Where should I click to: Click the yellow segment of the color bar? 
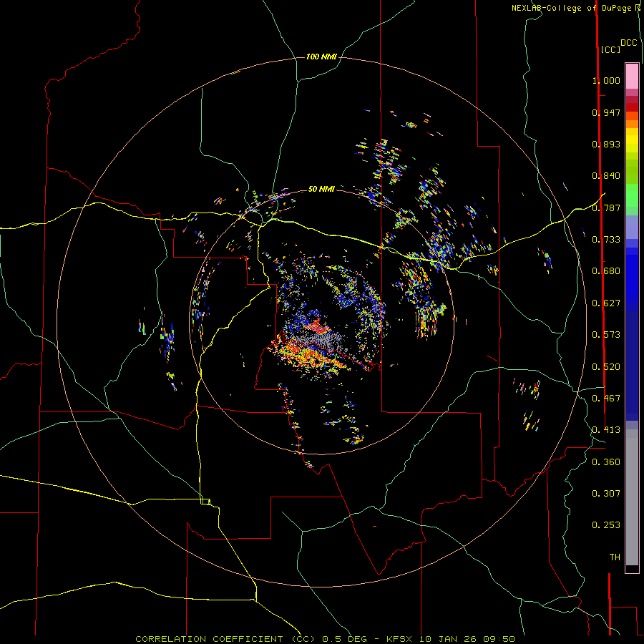[x=632, y=140]
